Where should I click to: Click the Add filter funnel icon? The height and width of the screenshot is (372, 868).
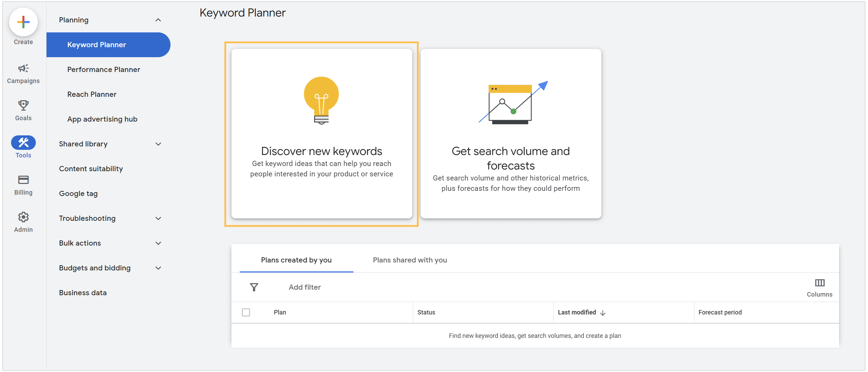pyautogui.click(x=254, y=287)
